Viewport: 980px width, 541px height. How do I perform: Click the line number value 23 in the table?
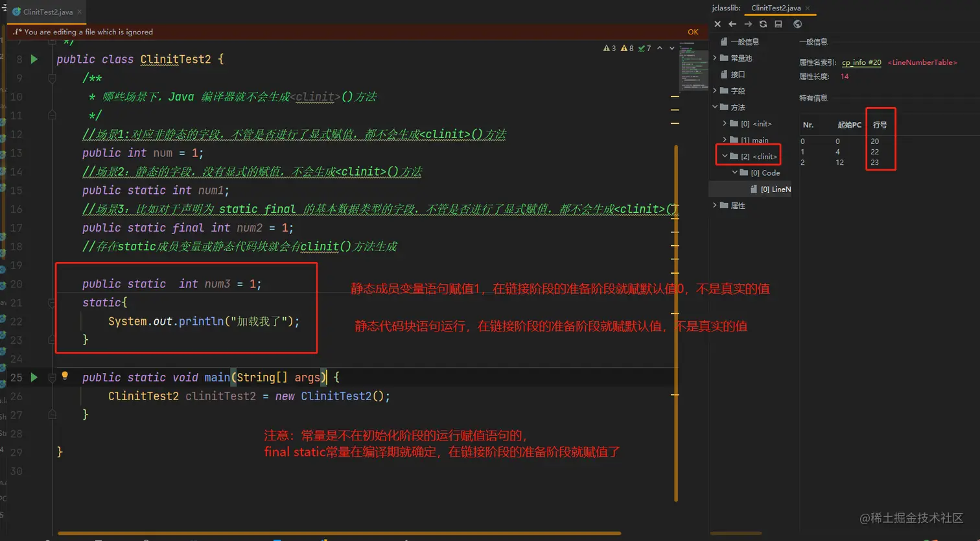pyautogui.click(x=875, y=162)
